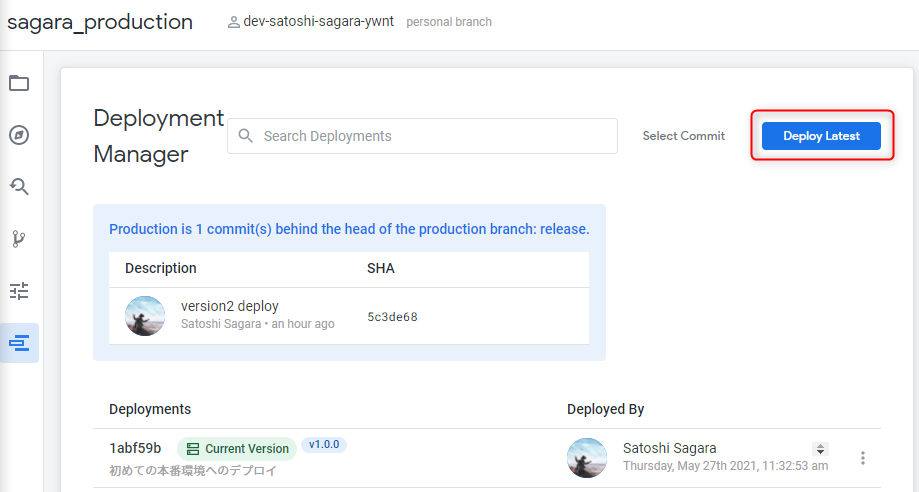Open Find and Replace sidebar icon
This screenshot has height=492, width=919.
[19, 187]
